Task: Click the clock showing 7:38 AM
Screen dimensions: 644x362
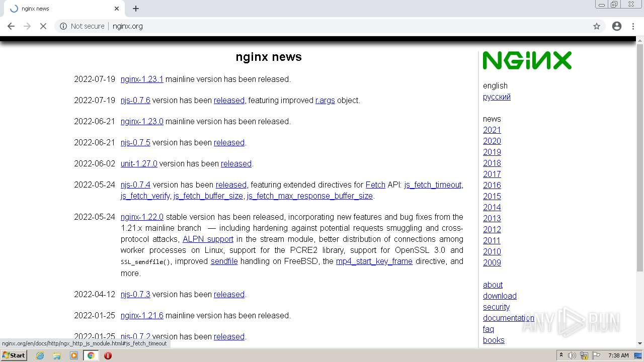Action: click(618, 355)
